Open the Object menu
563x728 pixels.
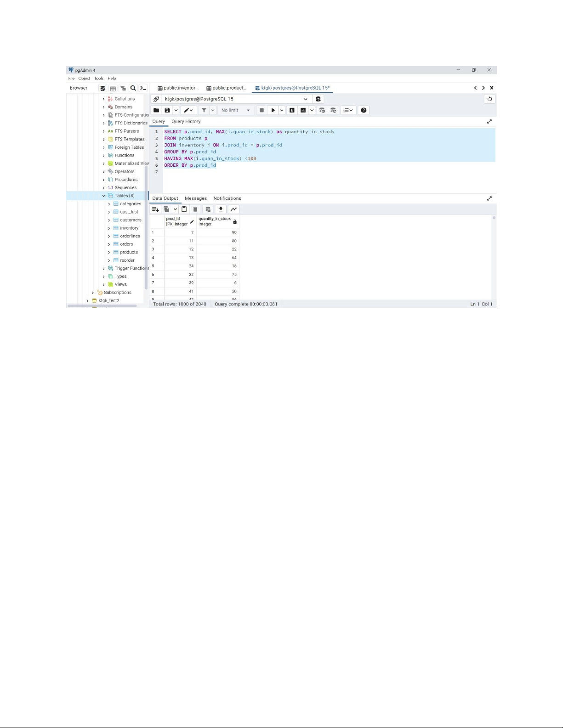click(x=84, y=79)
